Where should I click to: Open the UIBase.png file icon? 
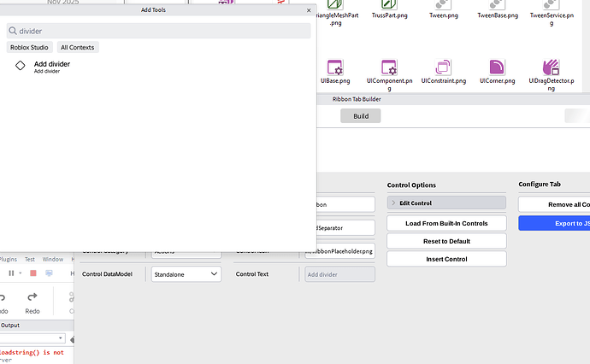335,68
